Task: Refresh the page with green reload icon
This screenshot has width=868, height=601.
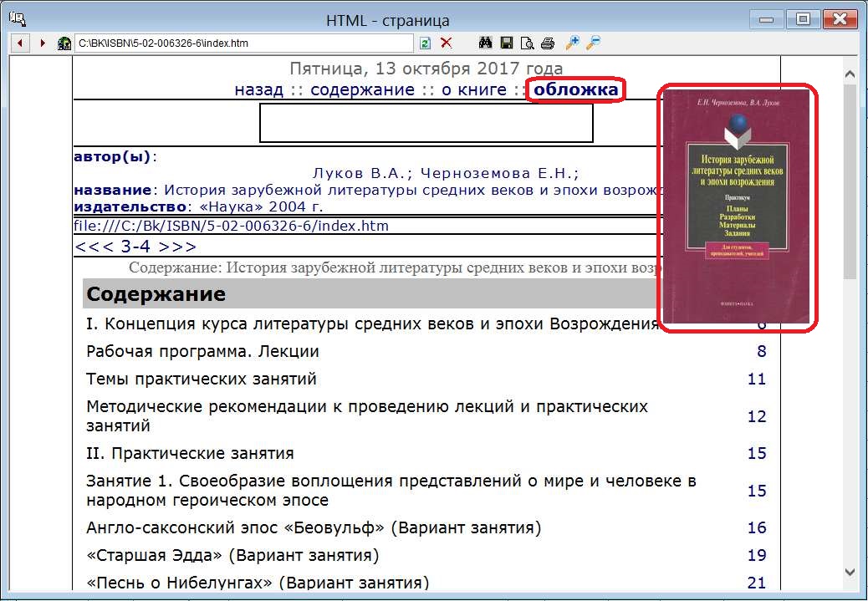Action: 426,43
